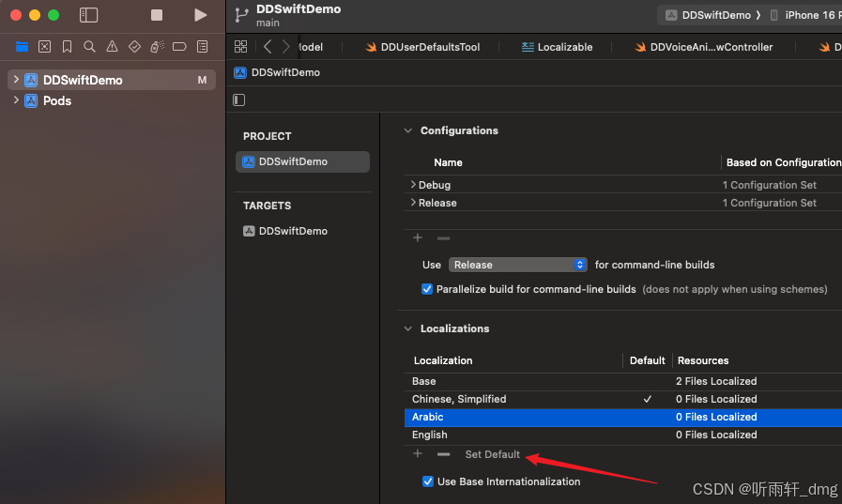Select the English localization row
Screen dimensions: 842x504
(x=623, y=435)
